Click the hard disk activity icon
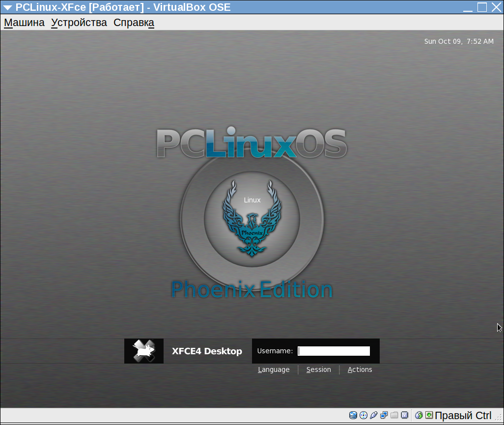The width and height of the screenshot is (504, 425). (x=353, y=415)
